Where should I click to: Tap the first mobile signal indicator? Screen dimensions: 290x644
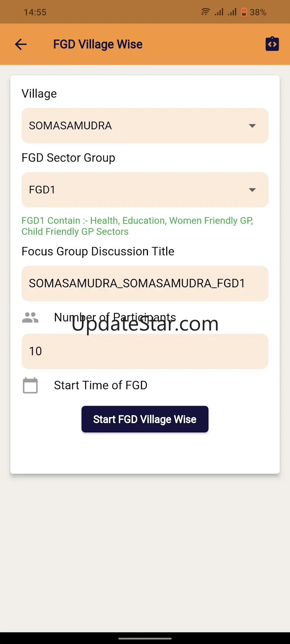pyautogui.click(x=219, y=12)
